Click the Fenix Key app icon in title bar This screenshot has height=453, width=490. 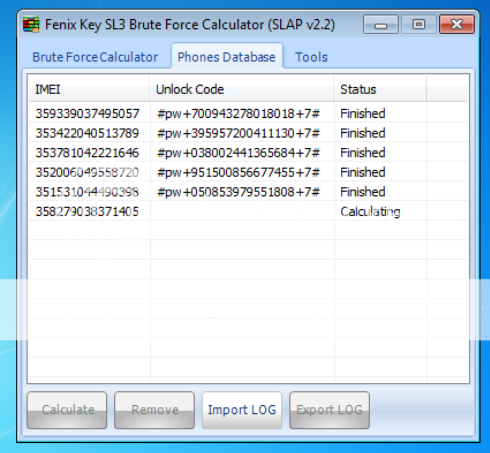pos(31,24)
